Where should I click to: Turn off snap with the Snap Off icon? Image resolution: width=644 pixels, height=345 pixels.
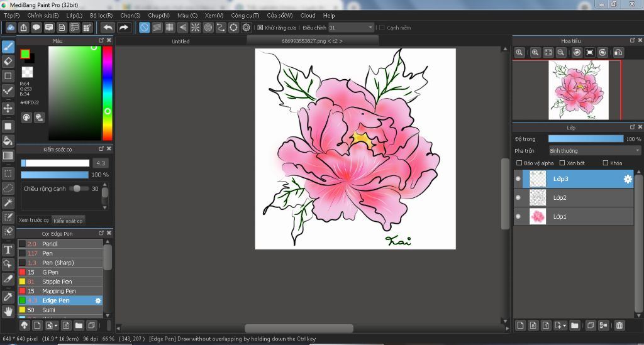144,28
